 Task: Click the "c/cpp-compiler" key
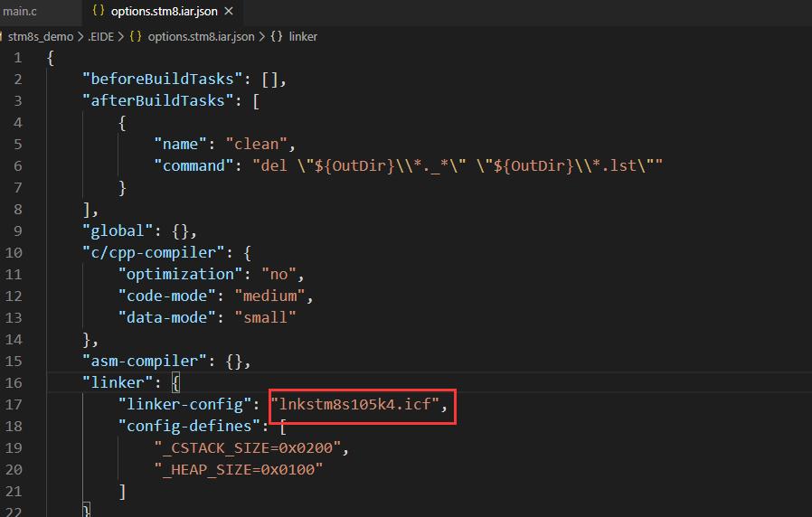click(154, 252)
